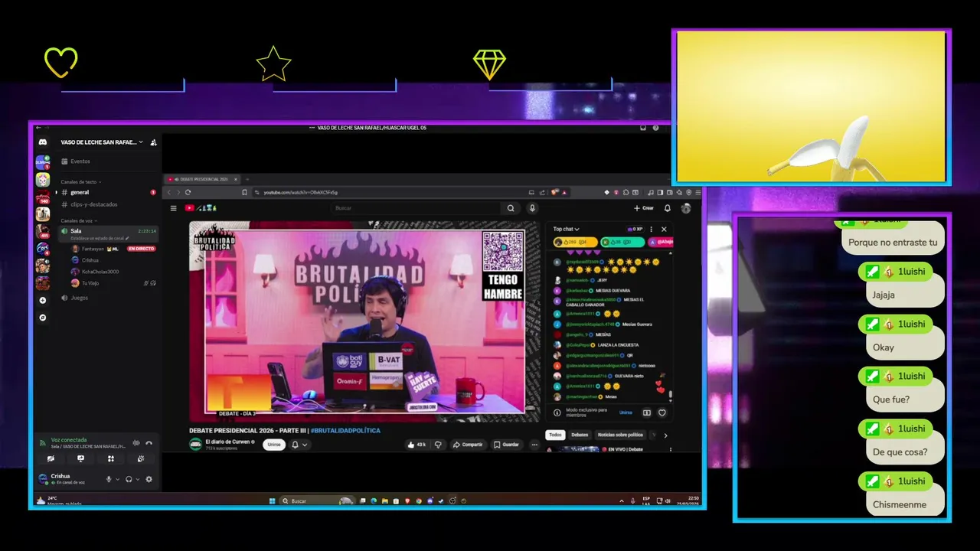Toggle Discord microphone mute
This screenshot has height=551, width=980.
(x=109, y=480)
